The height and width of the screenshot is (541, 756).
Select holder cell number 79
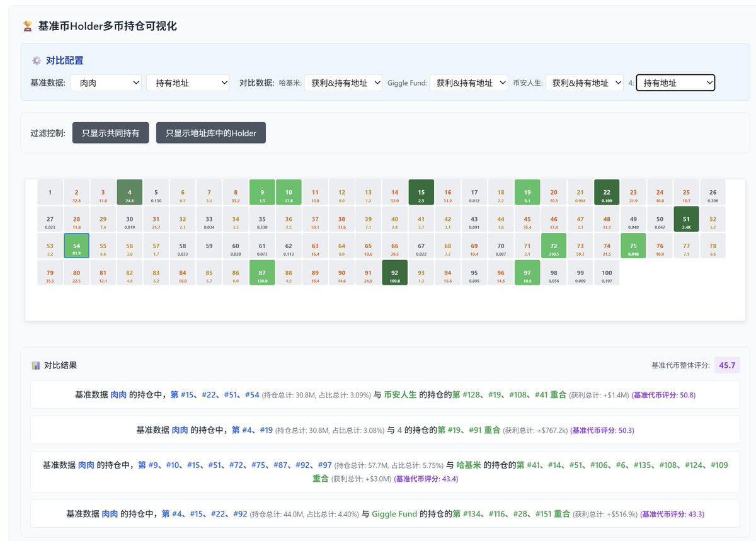point(50,273)
